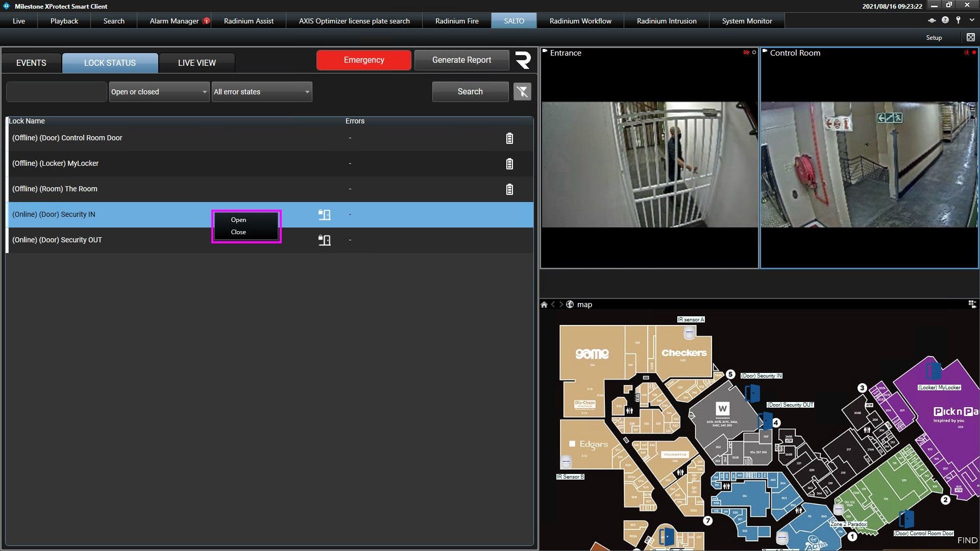Image resolution: width=980 pixels, height=551 pixels.
Task: Click the evidence lock status icon
Action: (932, 20)
